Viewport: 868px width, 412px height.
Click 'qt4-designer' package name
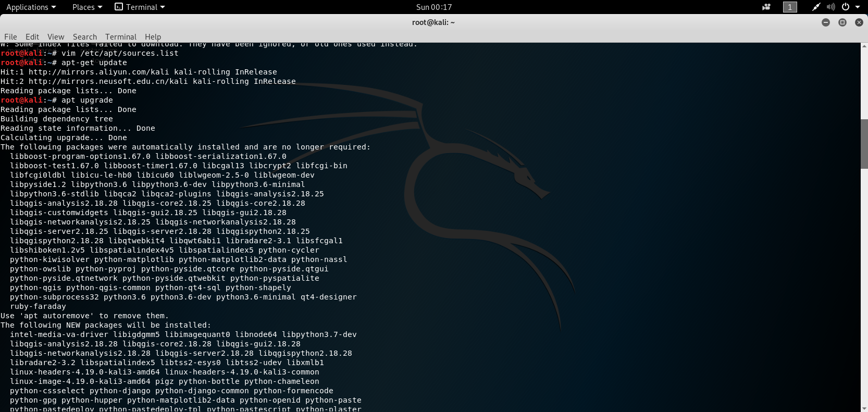point(329,297)
